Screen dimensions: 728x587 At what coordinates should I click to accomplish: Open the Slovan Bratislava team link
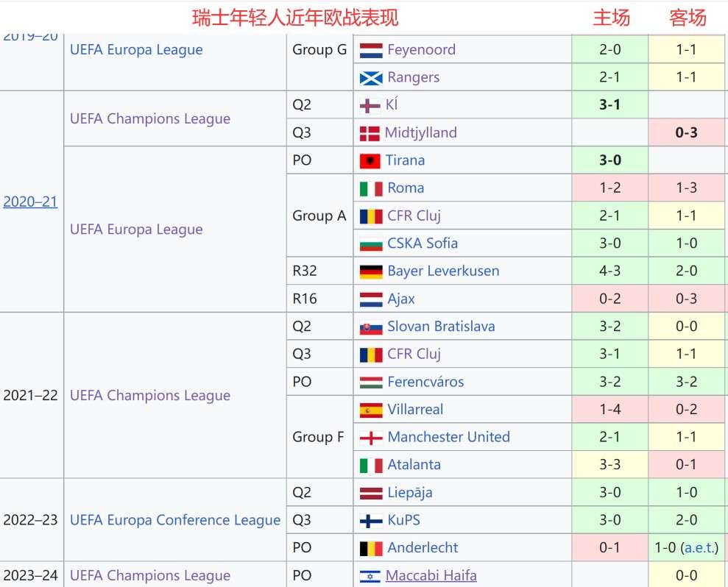coord(441,326)
